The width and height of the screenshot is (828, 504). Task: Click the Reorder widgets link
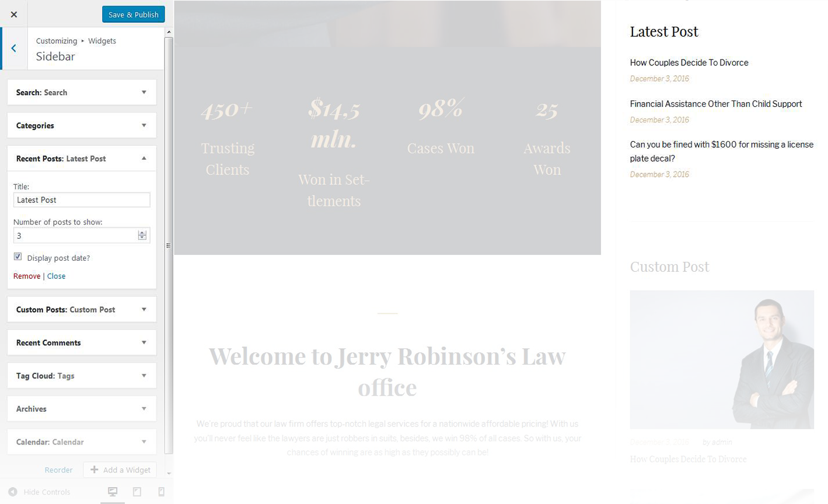point(58,470)
